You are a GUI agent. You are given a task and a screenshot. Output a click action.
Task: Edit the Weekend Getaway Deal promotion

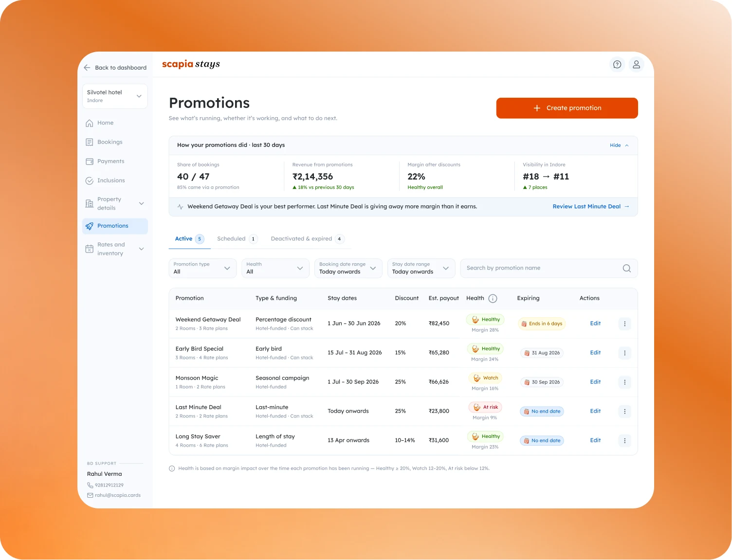(595, 324)
